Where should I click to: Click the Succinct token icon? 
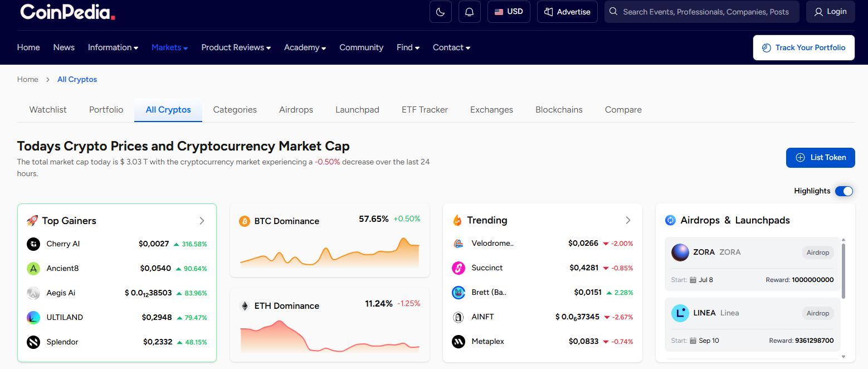(x=458, y=268)
